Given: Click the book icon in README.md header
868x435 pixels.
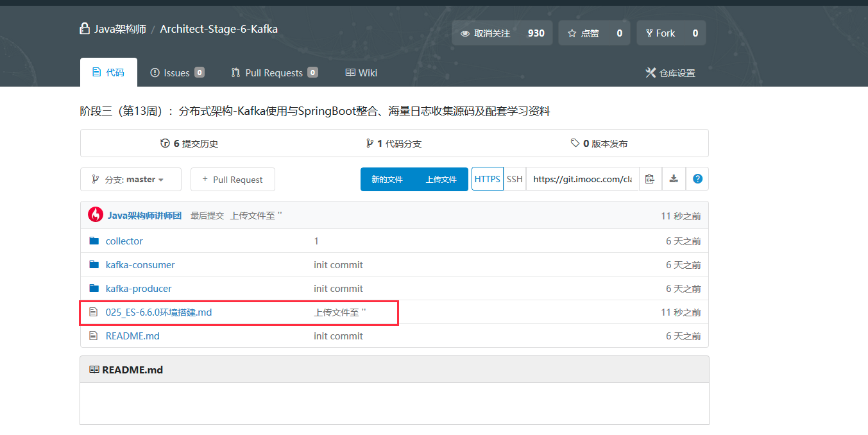Looking at the screenshot, I should pyautogui.click(x=94, y=370).
